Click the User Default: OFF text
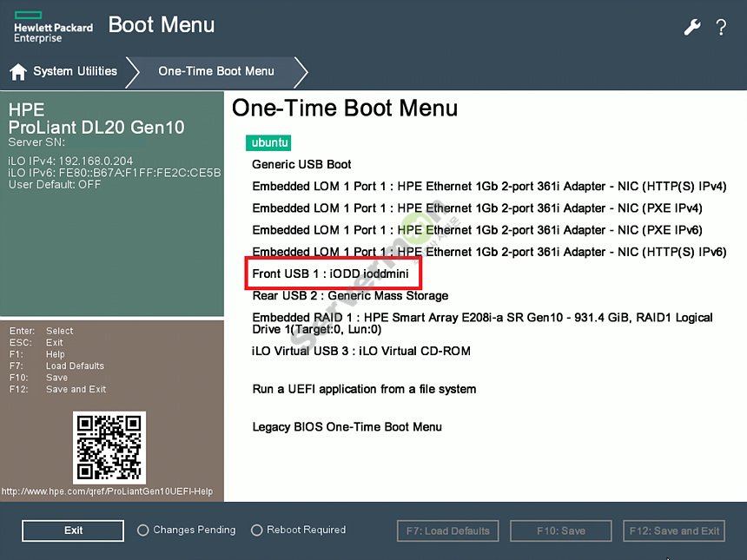This screenshot has width=747, height=560. [55, 185]
